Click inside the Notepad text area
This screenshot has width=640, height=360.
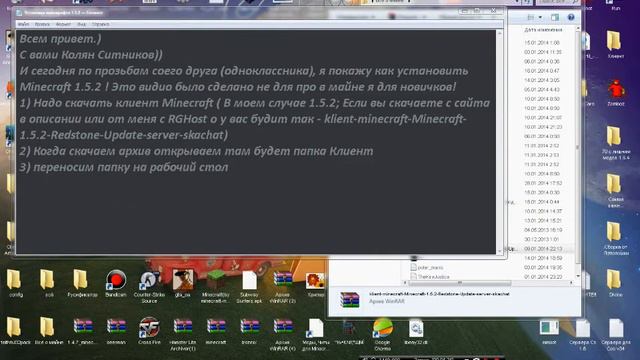pyautogui.click(x=256, y=142)
